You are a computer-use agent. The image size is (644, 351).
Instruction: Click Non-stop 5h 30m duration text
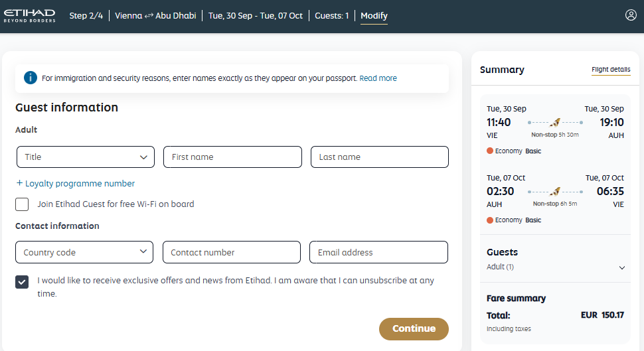pos(555,135)
